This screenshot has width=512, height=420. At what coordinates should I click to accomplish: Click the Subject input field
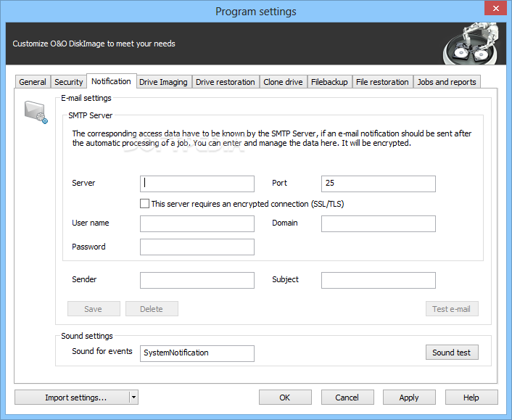tap(378, 280)
